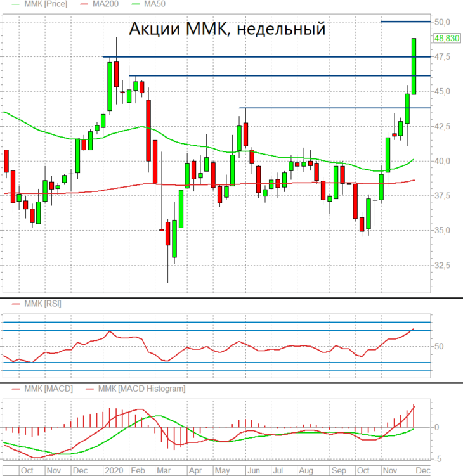
Task: Click the 45,0 price axis label
Action: (442, 91)
